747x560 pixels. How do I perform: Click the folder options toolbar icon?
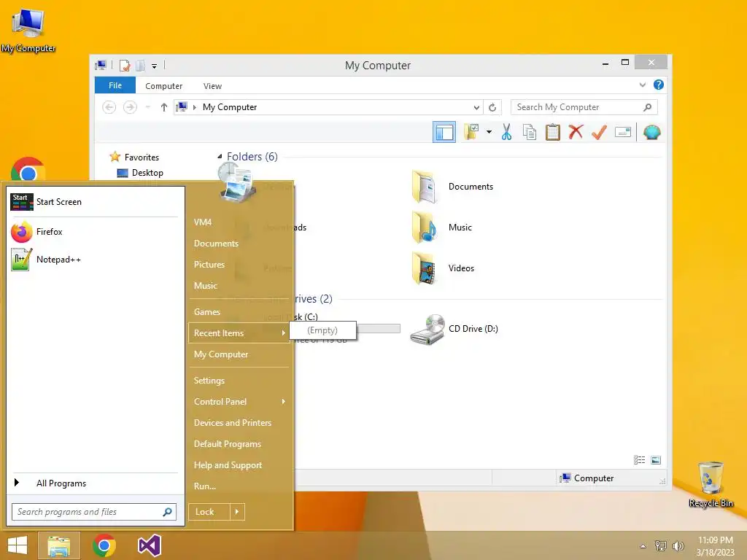(x=471, y=132)
